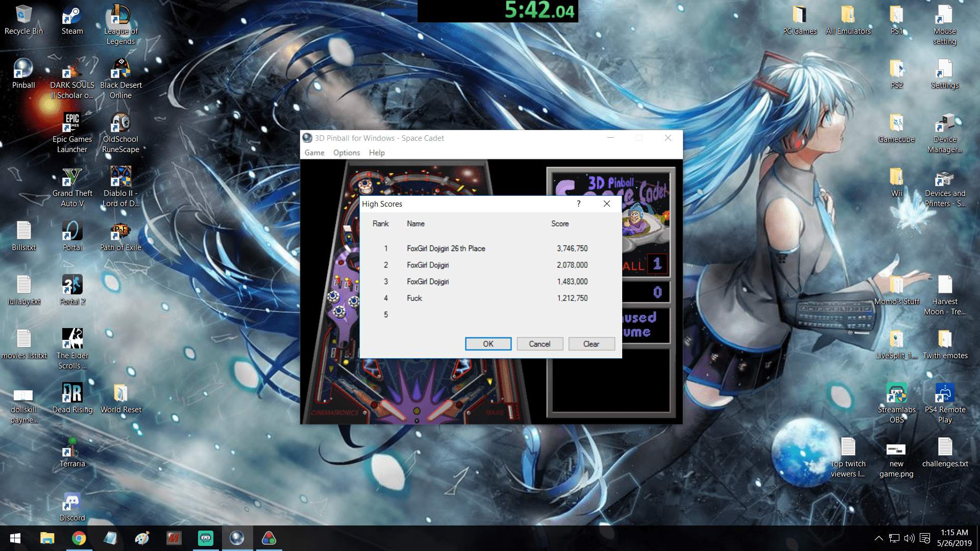
Task: Open the Game menu
Action: tap(314, 153)
